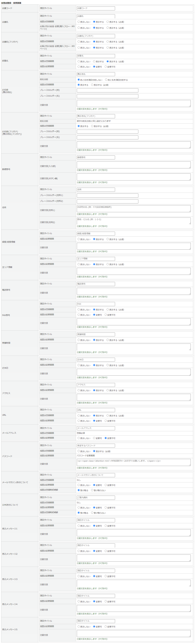This screenshot has width=196, height=644.
Task: Click the 店舗コード item title input field
Action: pos(96,9)
